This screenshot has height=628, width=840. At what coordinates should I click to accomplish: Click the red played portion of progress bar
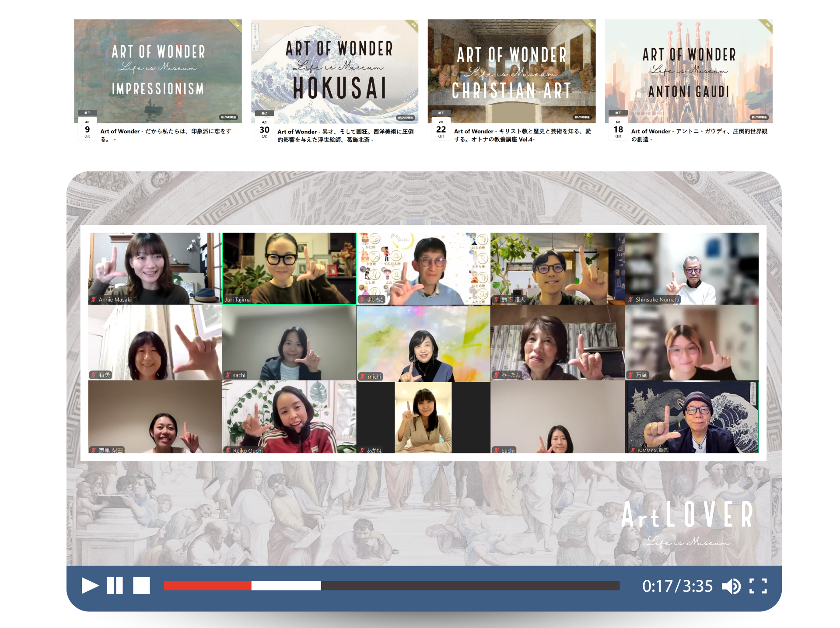(x=207, y=586)
